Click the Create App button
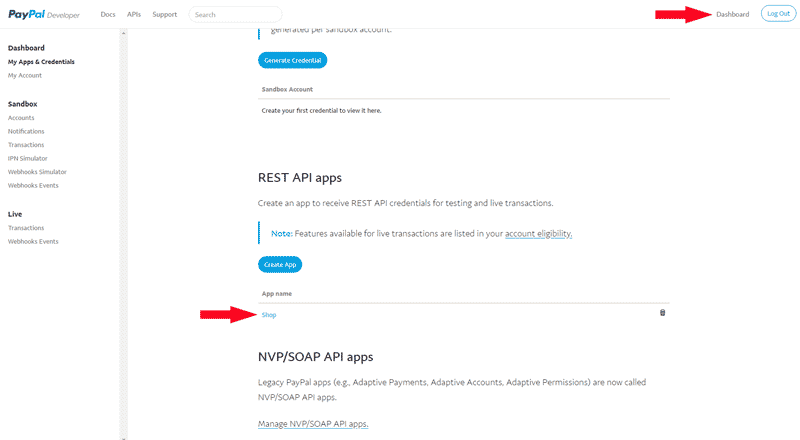Screen dimensions: 800x440 pos(280,264)
